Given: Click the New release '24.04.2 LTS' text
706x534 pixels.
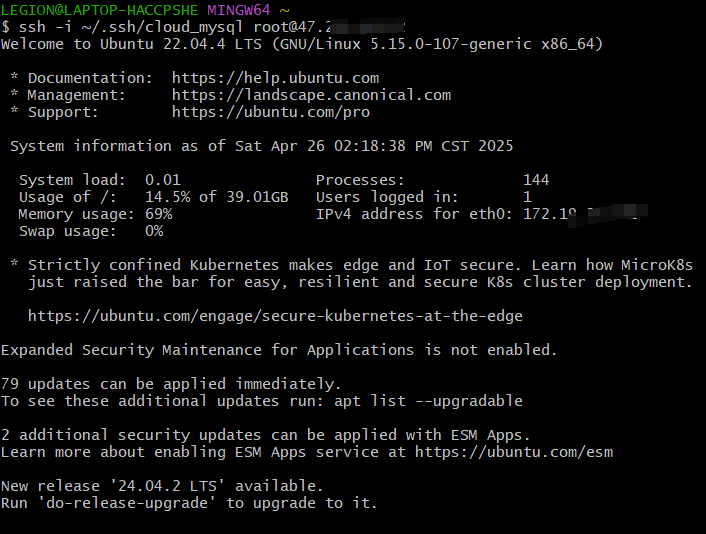Looking at the screenshot, I should click(113, 486).
